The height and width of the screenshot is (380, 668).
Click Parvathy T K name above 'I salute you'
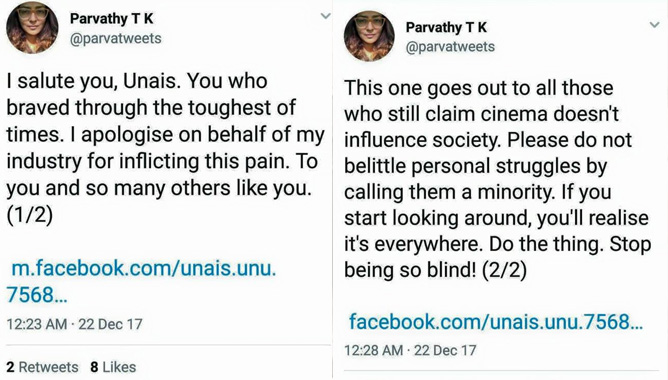(x=111, y=18)
